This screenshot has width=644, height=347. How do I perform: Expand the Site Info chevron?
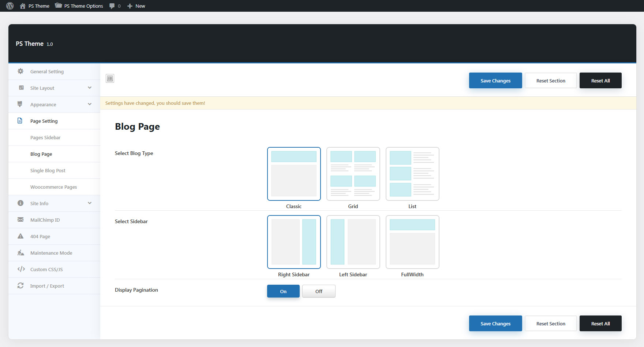point(90,203)
